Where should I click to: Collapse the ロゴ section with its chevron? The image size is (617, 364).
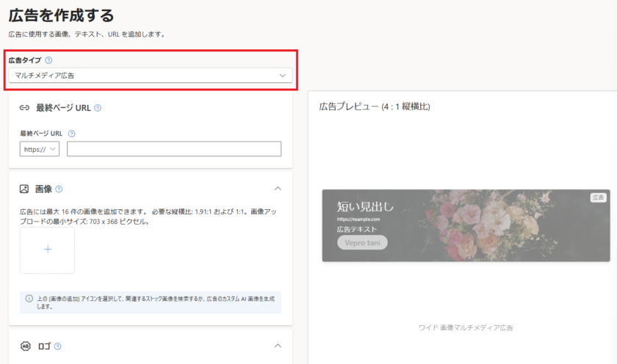(x=278, y=346)
